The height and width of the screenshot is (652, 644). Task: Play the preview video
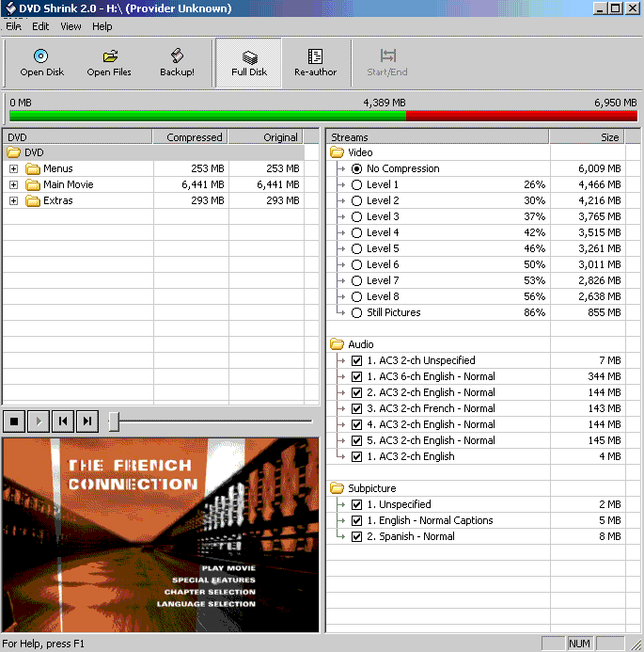[x=39, y=421]
